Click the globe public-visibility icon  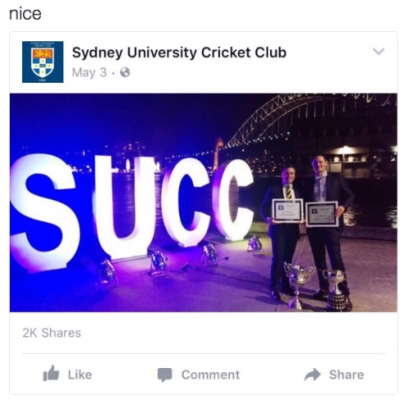coord(125,72)
